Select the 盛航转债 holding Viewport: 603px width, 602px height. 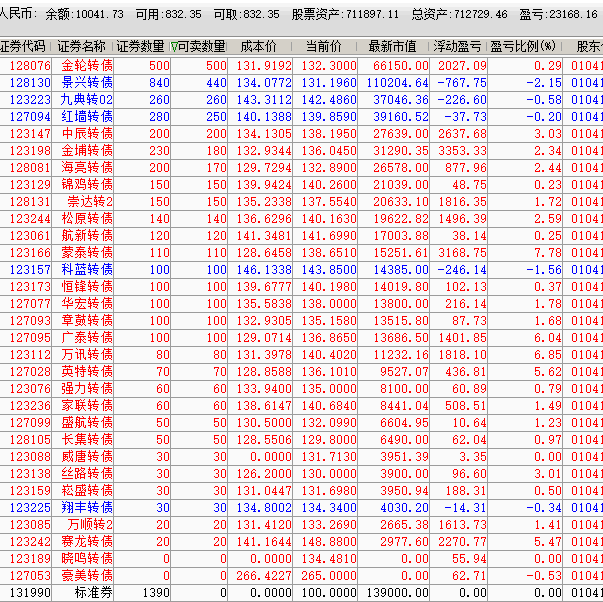[x=87, y=423]
